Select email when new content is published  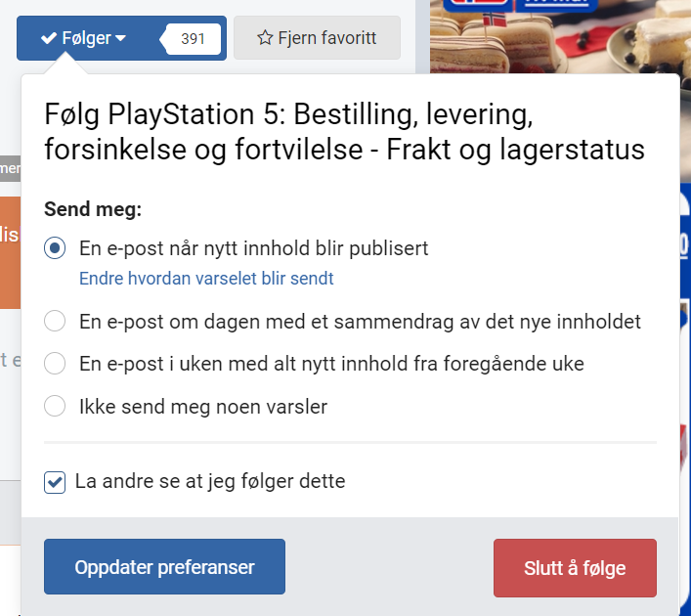(56, 248)
